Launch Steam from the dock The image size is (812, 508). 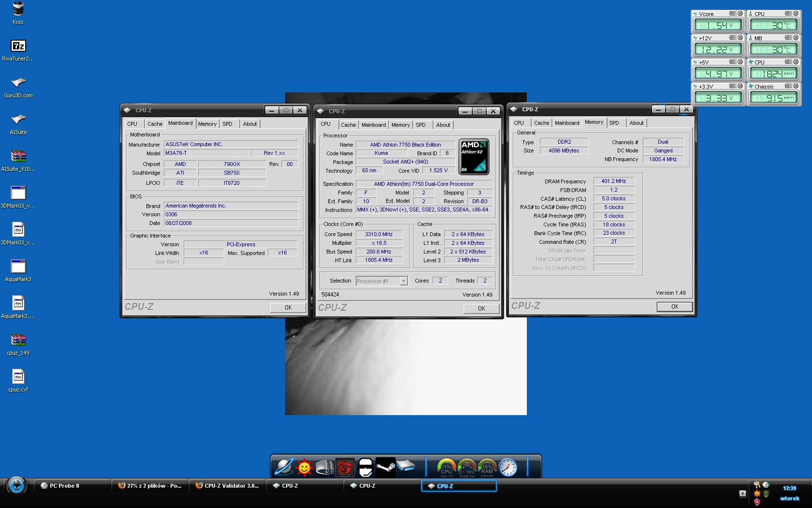point(385,467)
